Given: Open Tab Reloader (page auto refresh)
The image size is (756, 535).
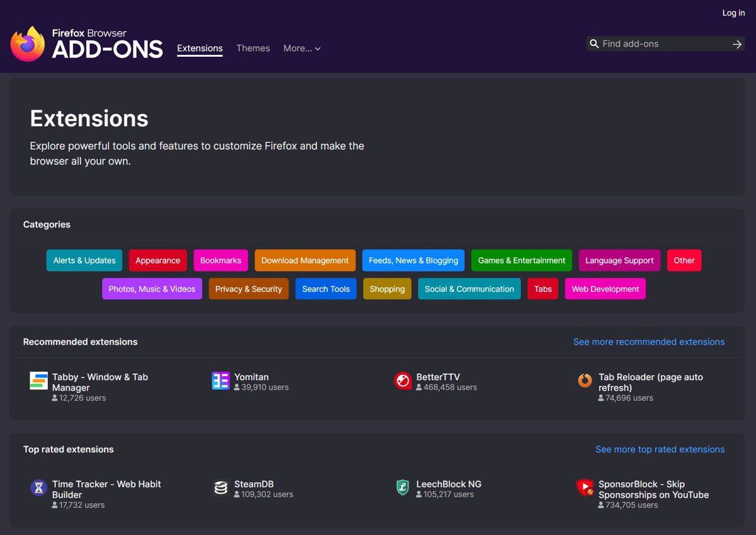Looking at the screenshot, I should click(651, 383).
